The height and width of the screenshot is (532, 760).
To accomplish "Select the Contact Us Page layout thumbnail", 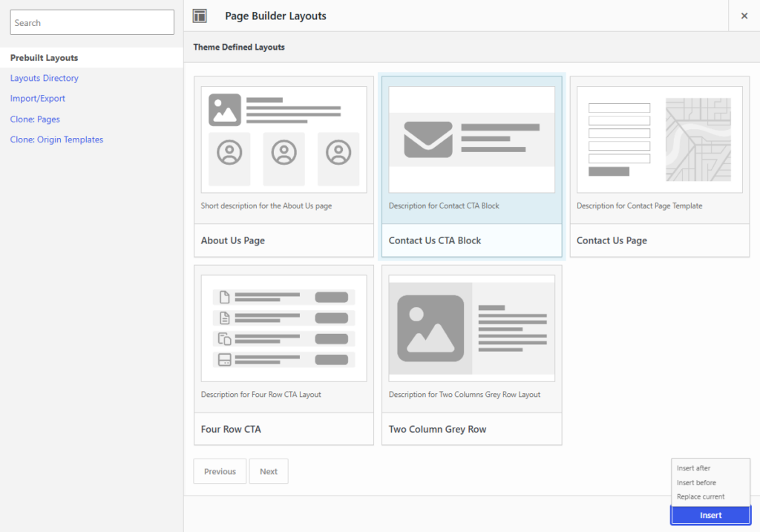I will tap(660, 139).
